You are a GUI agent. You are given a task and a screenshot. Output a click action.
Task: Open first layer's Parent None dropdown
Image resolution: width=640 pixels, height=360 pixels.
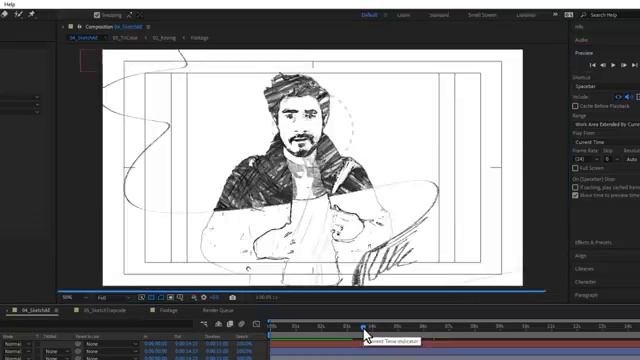(112, 344)
